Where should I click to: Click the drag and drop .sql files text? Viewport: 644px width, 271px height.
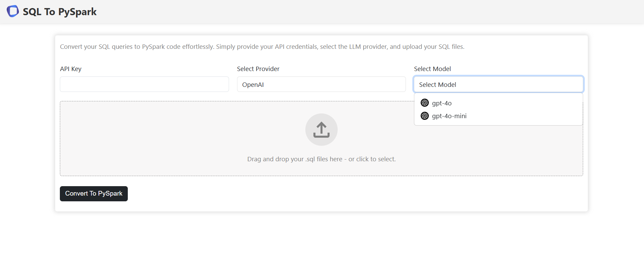[x=321, y=159]
